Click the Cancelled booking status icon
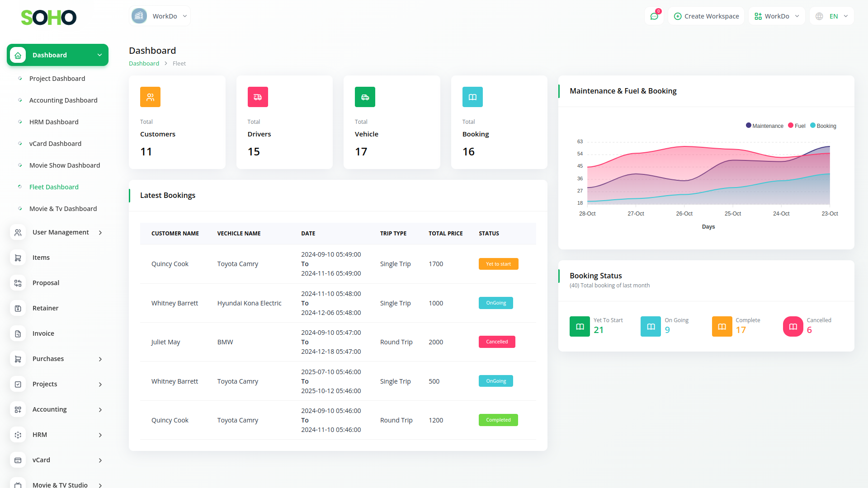868x488 pixels. [793, 327]
